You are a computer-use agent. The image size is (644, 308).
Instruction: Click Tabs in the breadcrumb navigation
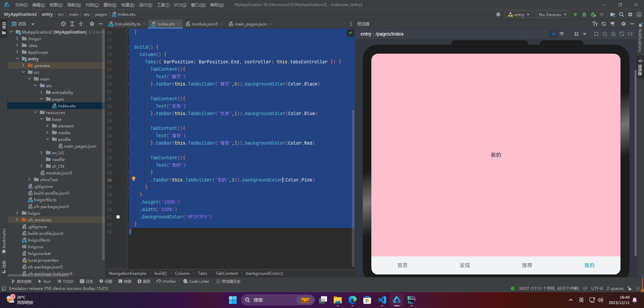point(202,273)
